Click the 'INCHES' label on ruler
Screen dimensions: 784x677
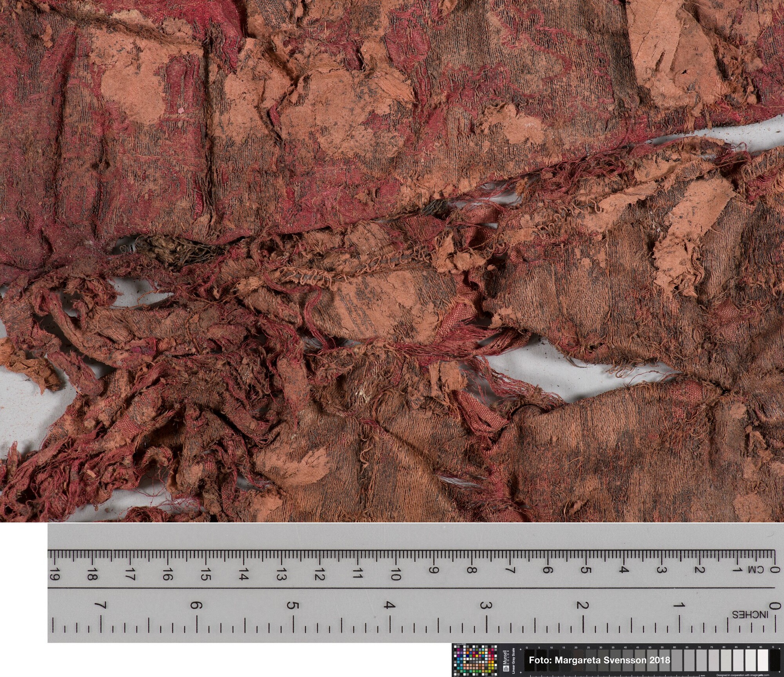pyautogui.click(x=750, y=614)
